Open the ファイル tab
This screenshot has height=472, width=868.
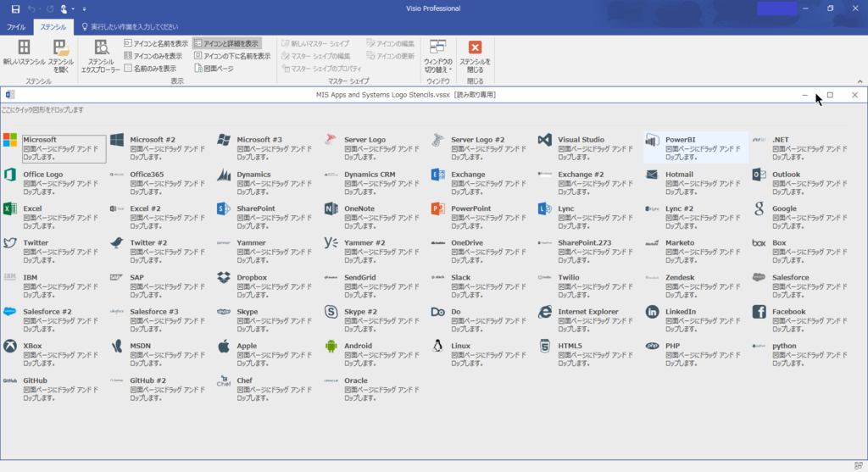click(x=16, y=26)
